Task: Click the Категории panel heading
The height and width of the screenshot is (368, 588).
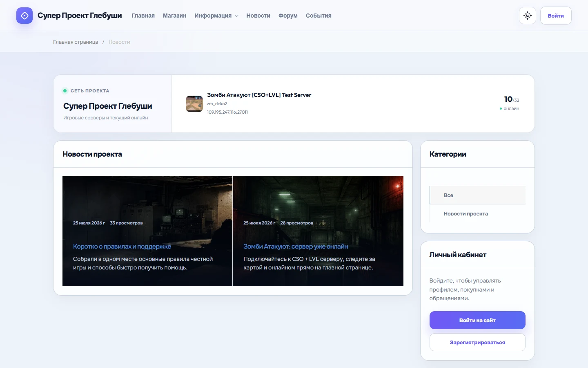Action: (448, 154)
